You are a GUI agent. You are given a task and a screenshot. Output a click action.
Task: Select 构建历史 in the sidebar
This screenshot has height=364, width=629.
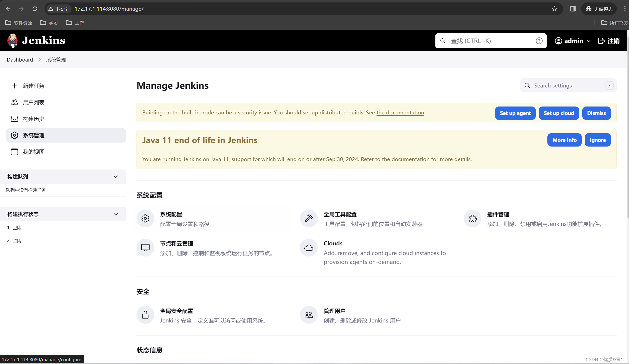(66, 119)
